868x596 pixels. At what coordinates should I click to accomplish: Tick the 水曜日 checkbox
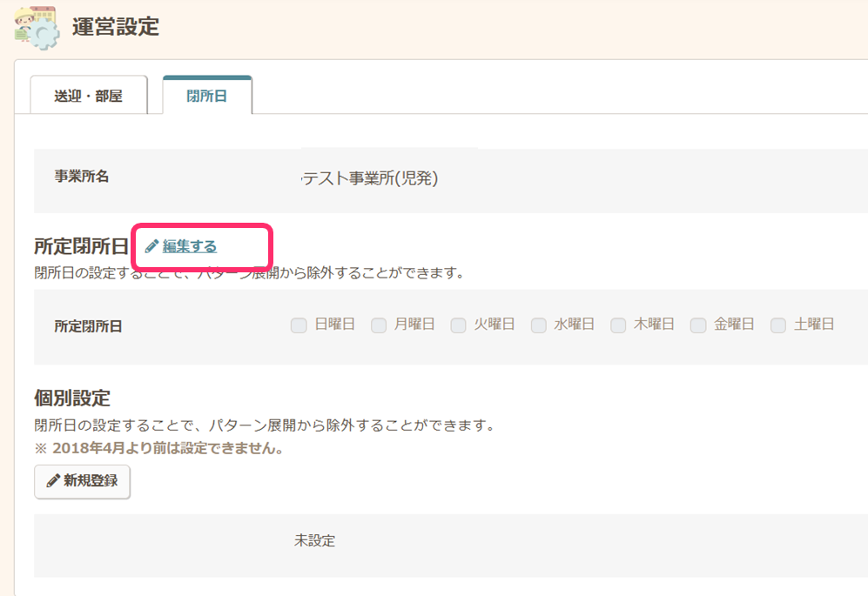point(539,325)
